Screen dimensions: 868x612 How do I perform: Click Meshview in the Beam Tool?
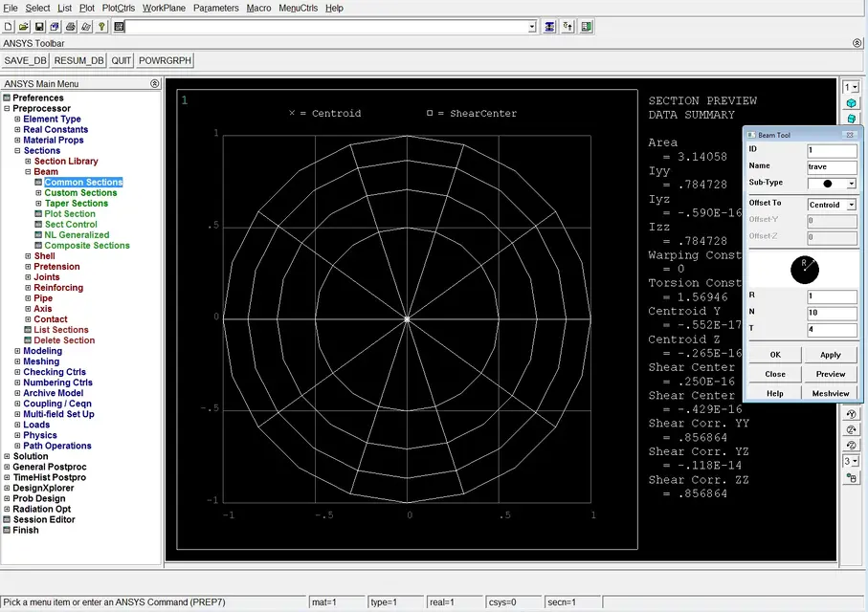coord(831,393)
